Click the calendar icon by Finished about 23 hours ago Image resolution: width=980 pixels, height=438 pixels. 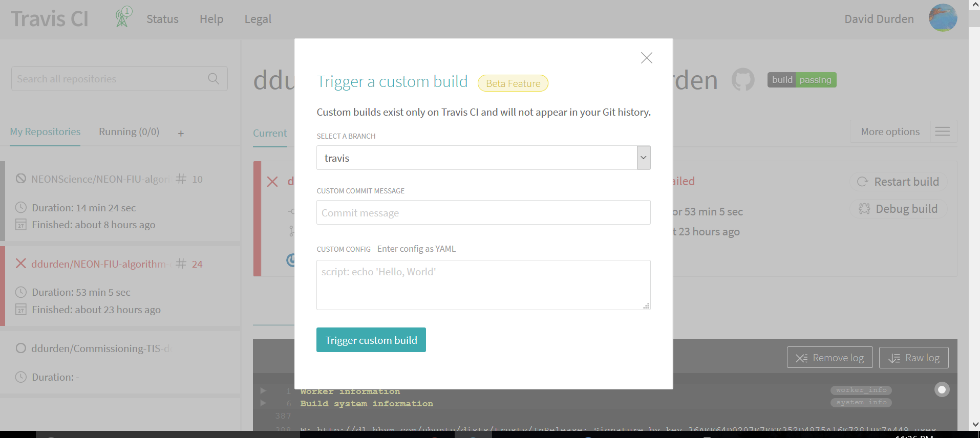(21, 309)
